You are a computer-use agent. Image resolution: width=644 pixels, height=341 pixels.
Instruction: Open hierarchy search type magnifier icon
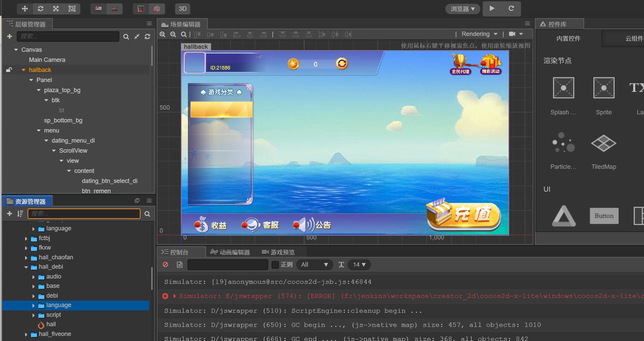click(x=126, y=37)
